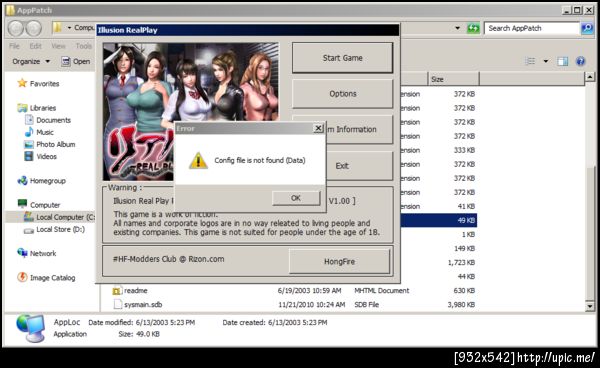This screenshot has width=600, height=368.
Task: Open the File menu in AppPatch window
Action: coord(14,46)
